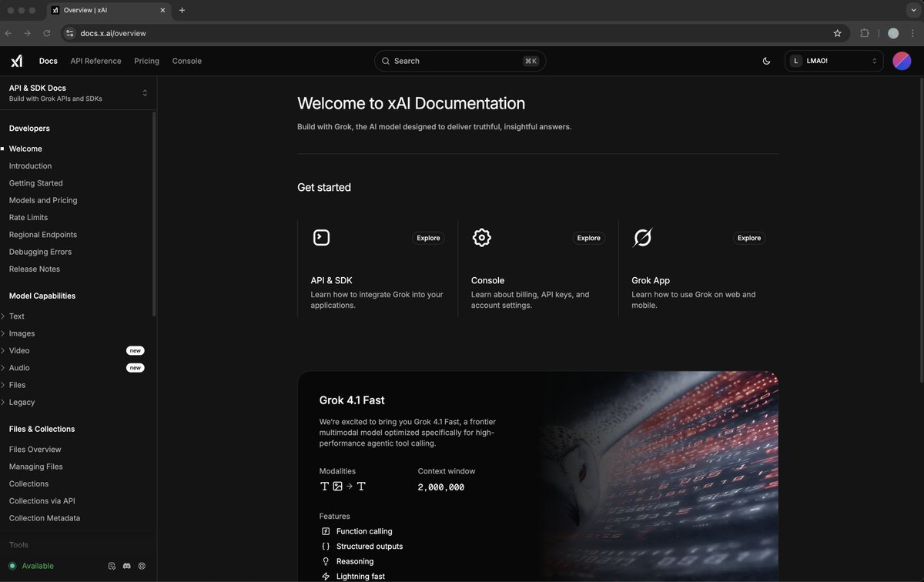Open the user profile avatar

902,61
